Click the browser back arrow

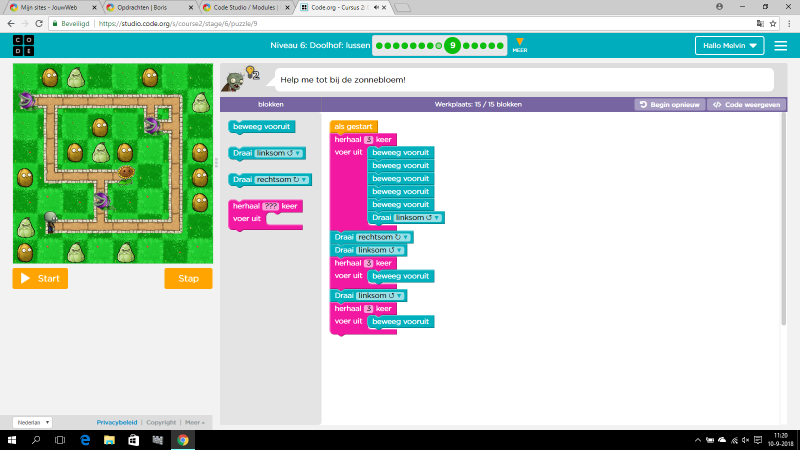tap(11, 23)
